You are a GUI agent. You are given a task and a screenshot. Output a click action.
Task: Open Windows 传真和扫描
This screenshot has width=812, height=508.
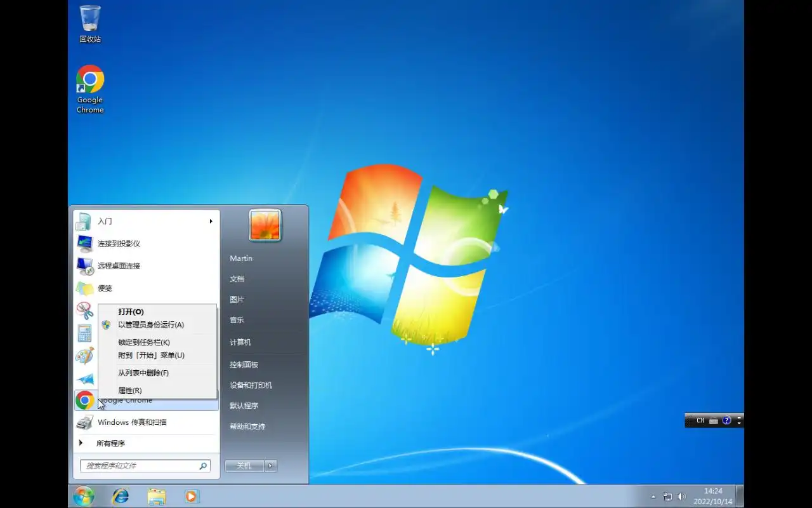click(x=147, y=422)
